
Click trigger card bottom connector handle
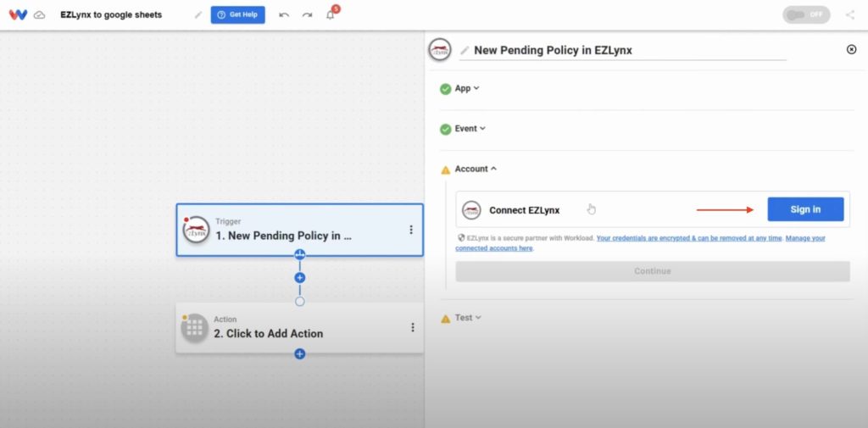(300, 255)
